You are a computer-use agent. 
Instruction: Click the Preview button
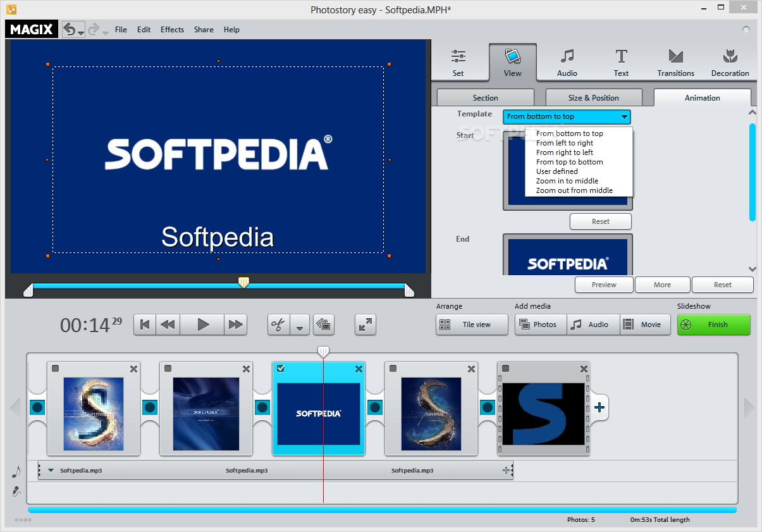pos(604,285)
